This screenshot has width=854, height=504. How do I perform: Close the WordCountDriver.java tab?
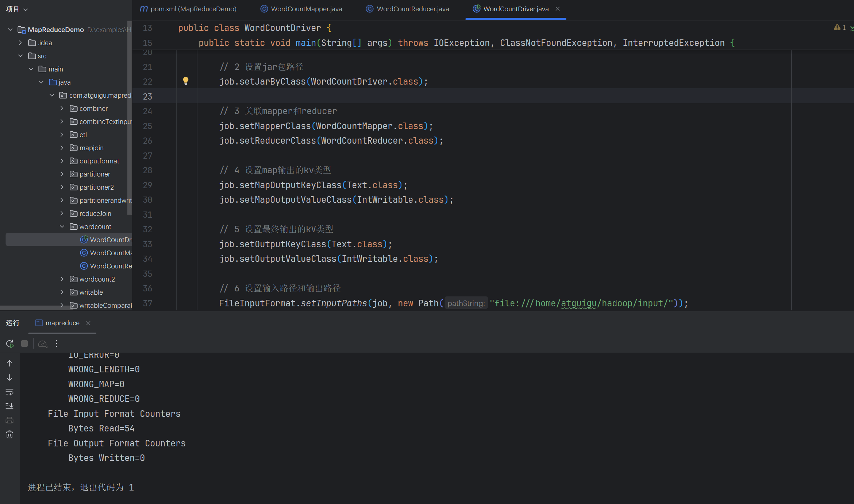point(558,9)
